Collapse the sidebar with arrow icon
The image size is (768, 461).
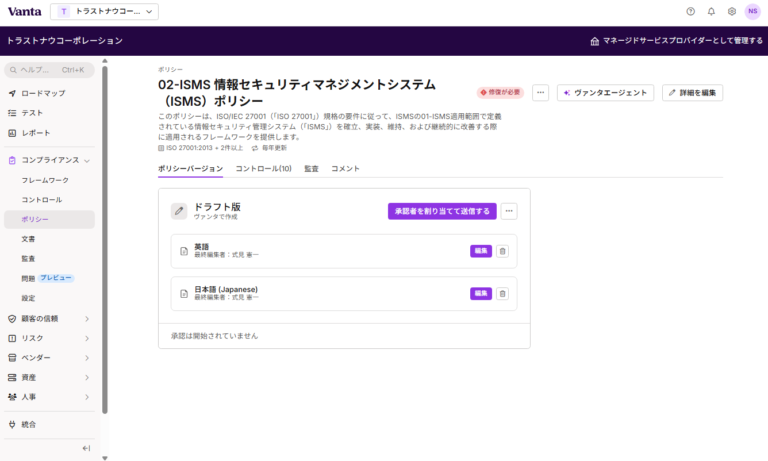[x=86, y=448]
